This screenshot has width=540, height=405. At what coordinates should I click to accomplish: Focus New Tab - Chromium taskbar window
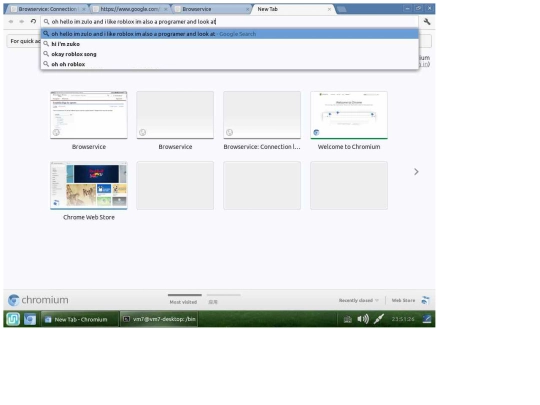click(80, 319)
